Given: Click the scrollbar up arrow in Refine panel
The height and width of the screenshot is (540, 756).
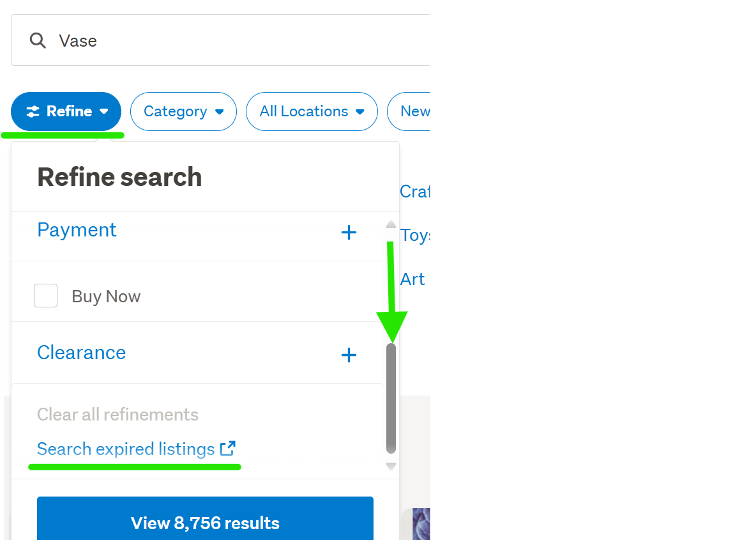Looking at the screenshot, I should (x=391, y=225).
